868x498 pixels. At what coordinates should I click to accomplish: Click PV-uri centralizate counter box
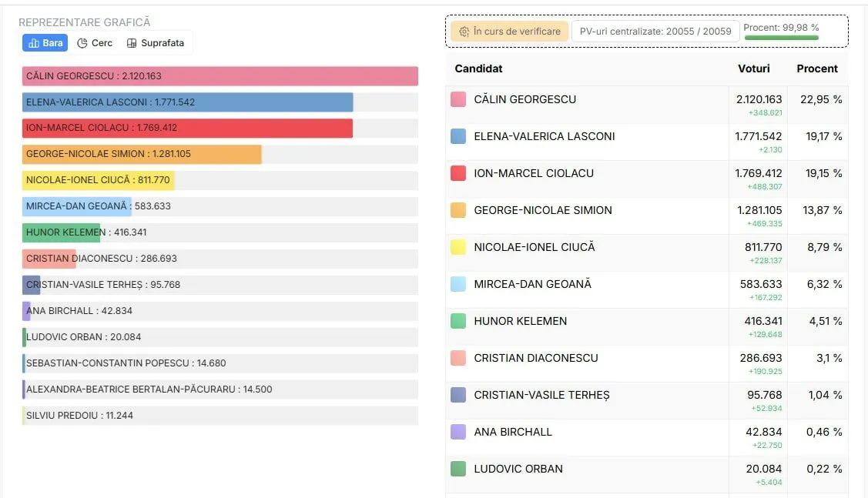point(655,32)
